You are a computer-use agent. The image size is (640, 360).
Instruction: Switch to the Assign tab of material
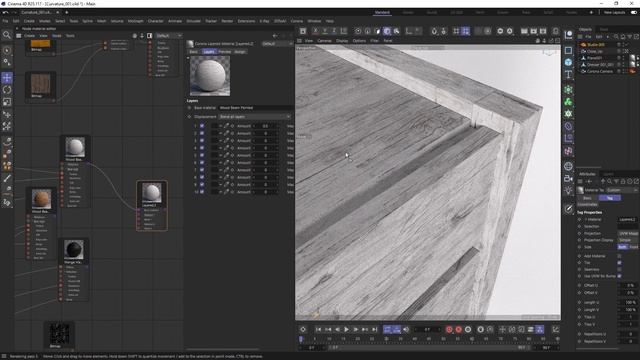pyautogui.click(x=240, y=52)
